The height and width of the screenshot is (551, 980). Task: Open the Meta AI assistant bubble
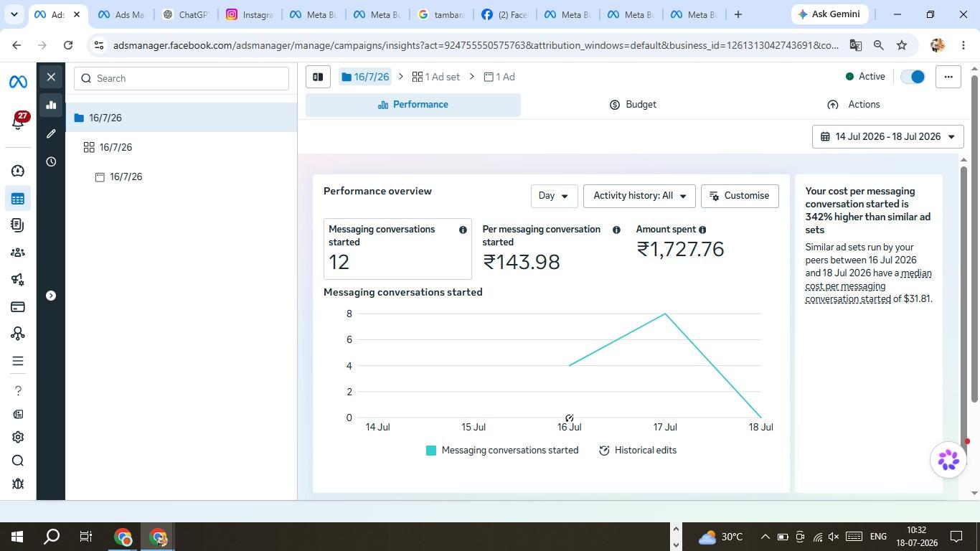(x=948, y=460)
